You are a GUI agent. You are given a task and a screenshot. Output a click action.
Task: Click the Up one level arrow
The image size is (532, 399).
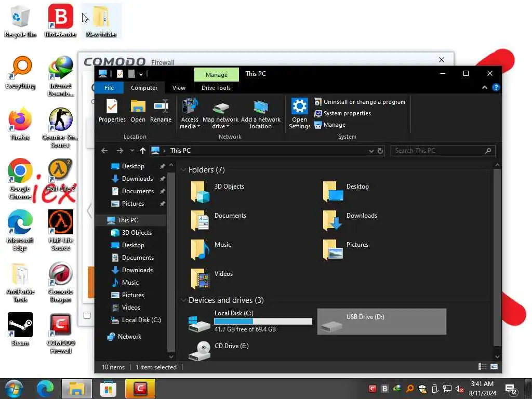142,151
